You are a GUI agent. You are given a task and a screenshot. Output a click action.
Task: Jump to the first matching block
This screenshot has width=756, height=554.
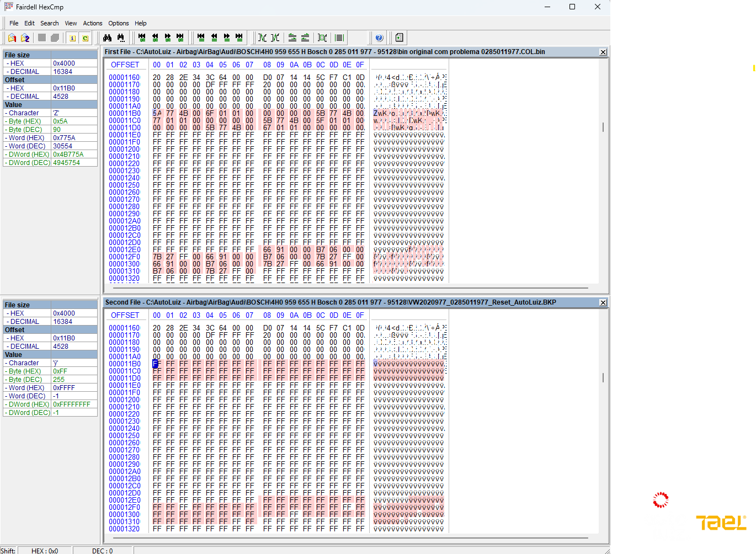click(x=201, y=38)
